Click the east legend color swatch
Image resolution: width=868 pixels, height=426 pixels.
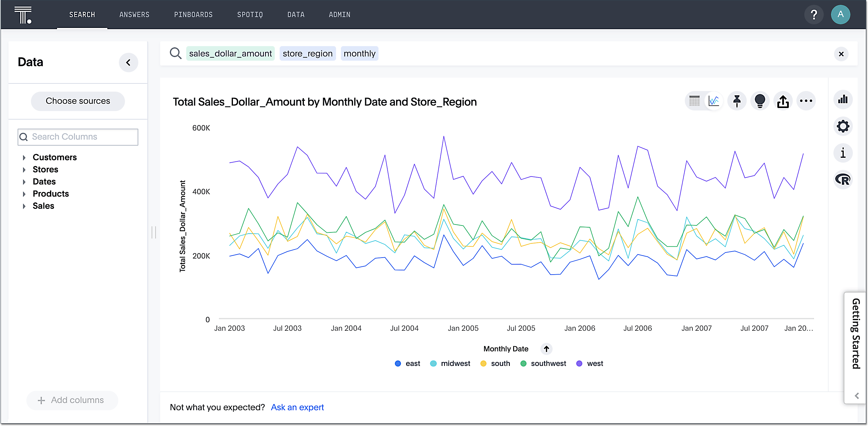pyautogui.click(x=398, y=363)
